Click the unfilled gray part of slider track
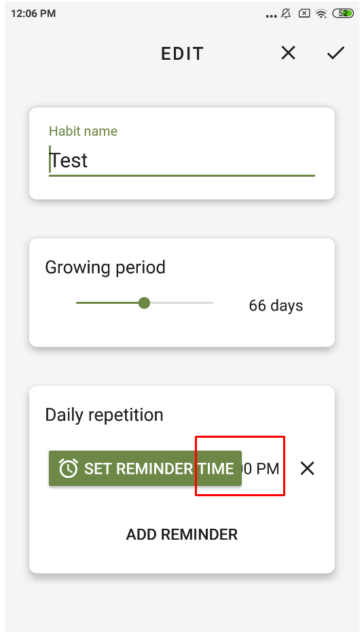The width and height of the screenshot is (364, 641). (182, 303)
